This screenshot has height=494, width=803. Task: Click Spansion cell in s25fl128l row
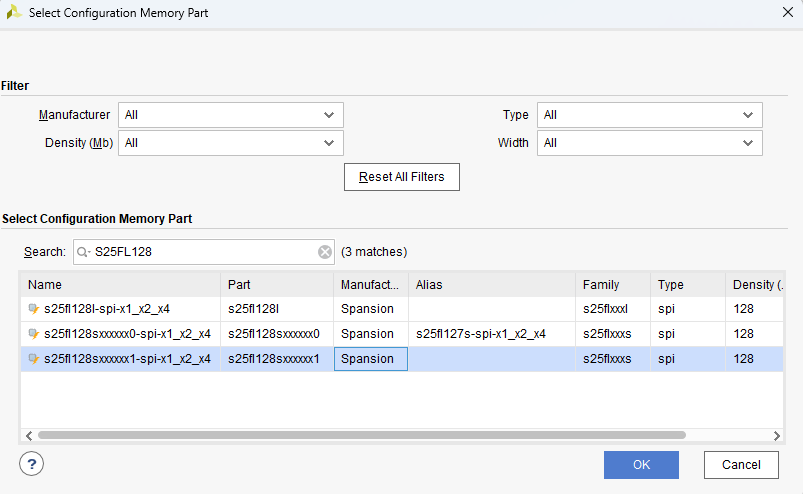[x=371, y=309]
